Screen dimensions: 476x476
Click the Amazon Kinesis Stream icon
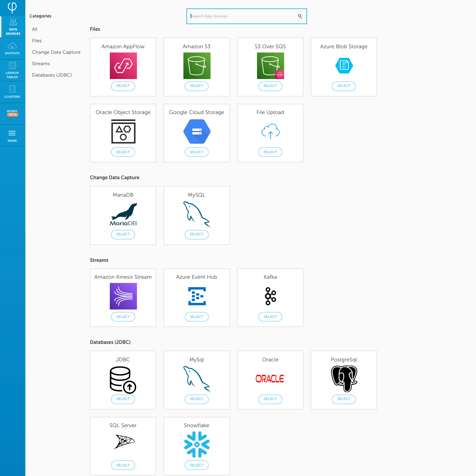coord(123,296)
